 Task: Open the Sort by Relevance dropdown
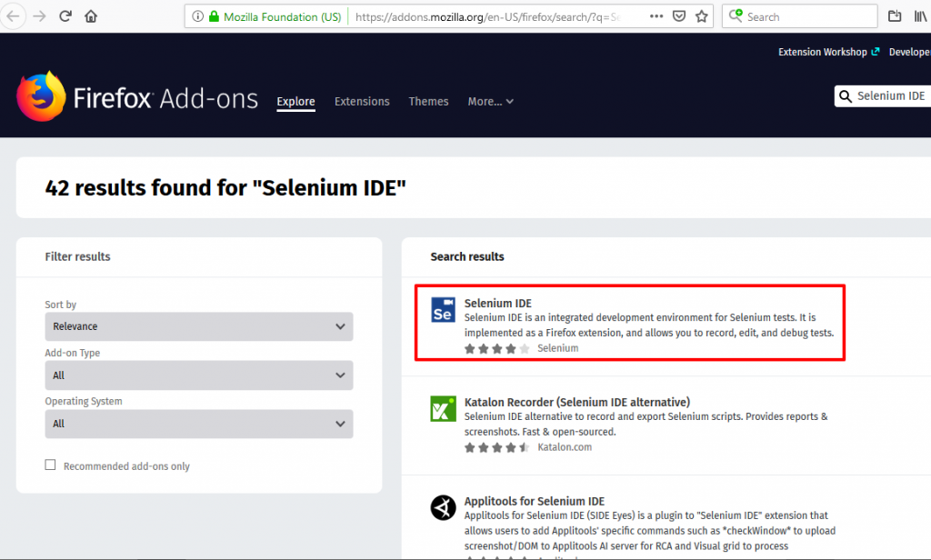point(199,326)
